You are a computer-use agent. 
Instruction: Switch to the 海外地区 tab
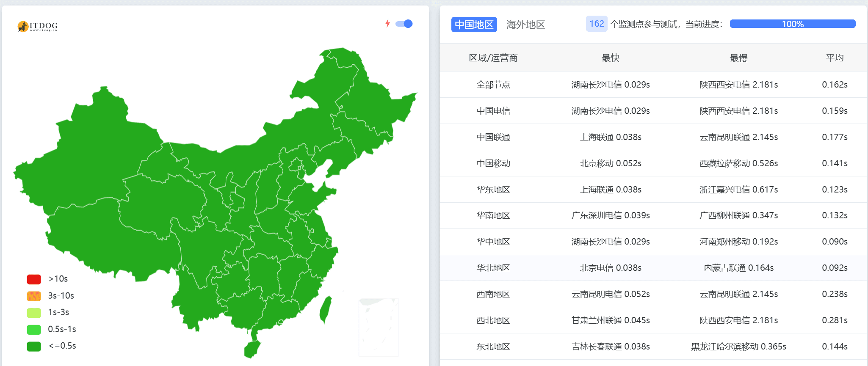pos(525,25)
